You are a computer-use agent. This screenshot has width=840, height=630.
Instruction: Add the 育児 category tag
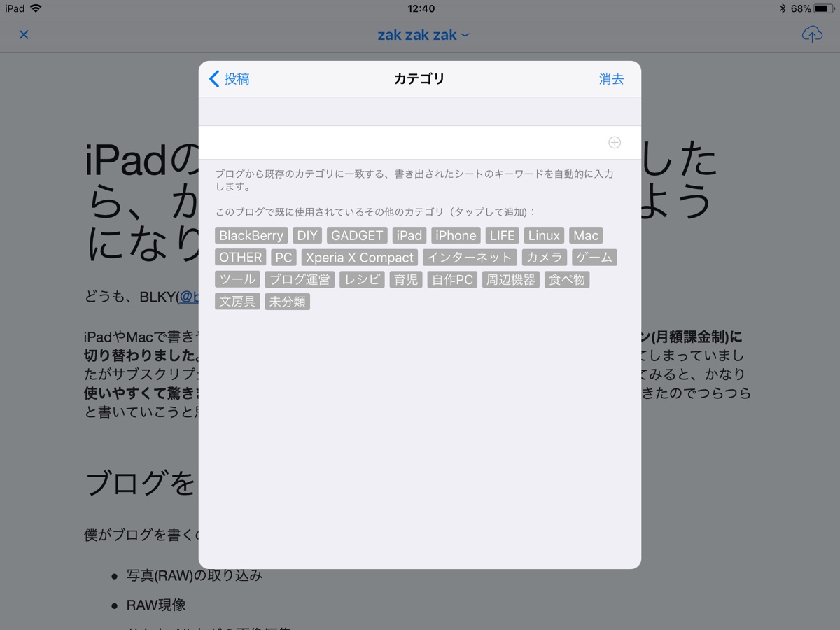(406, 279)
